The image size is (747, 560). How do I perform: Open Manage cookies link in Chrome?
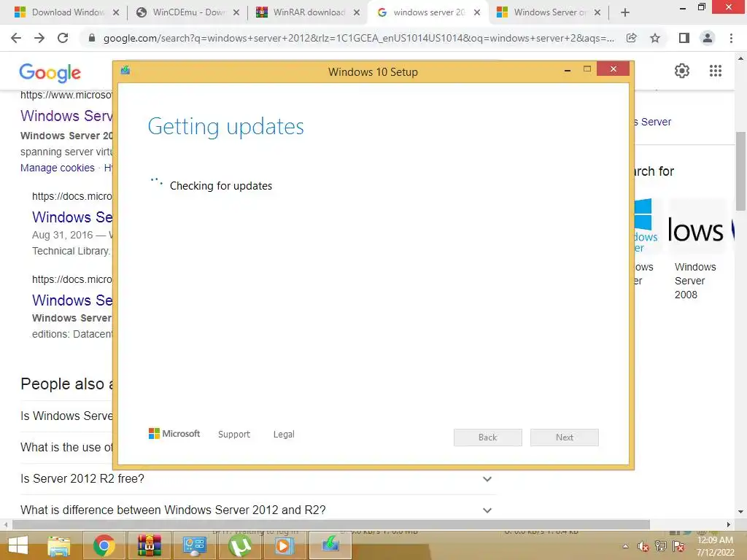click(57, 168)
